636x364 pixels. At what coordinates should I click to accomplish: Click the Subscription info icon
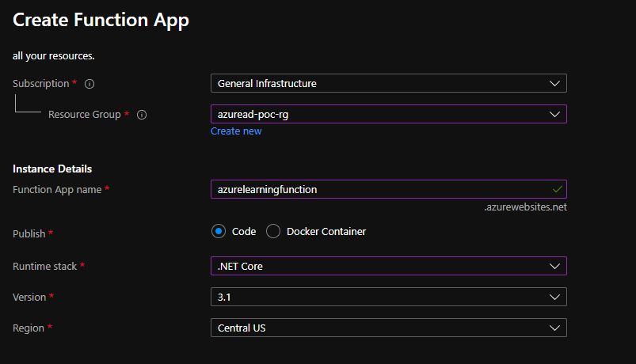[89, 84]
